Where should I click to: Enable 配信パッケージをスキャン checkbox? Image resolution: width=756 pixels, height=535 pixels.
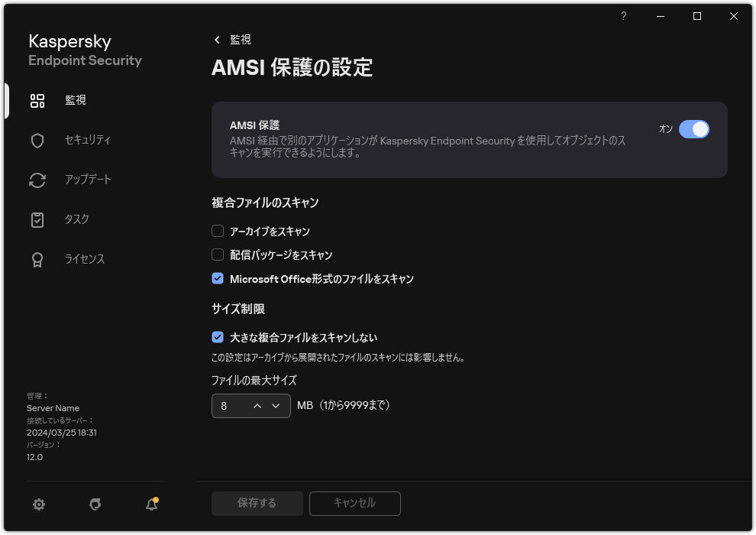point(218,255)
